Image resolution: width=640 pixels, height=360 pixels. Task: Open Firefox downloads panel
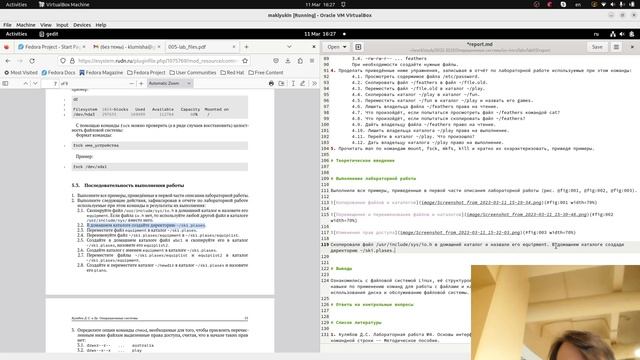(x=288, y=60)
